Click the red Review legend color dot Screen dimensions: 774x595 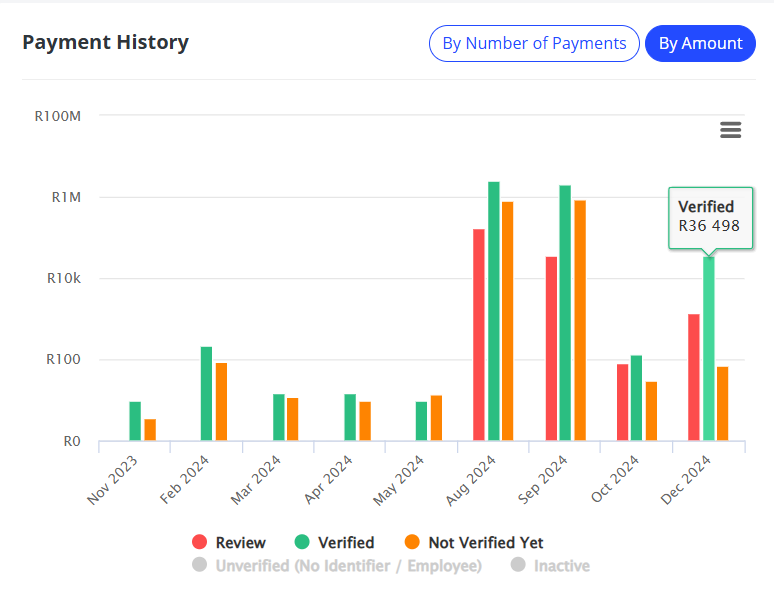point(200,543)
